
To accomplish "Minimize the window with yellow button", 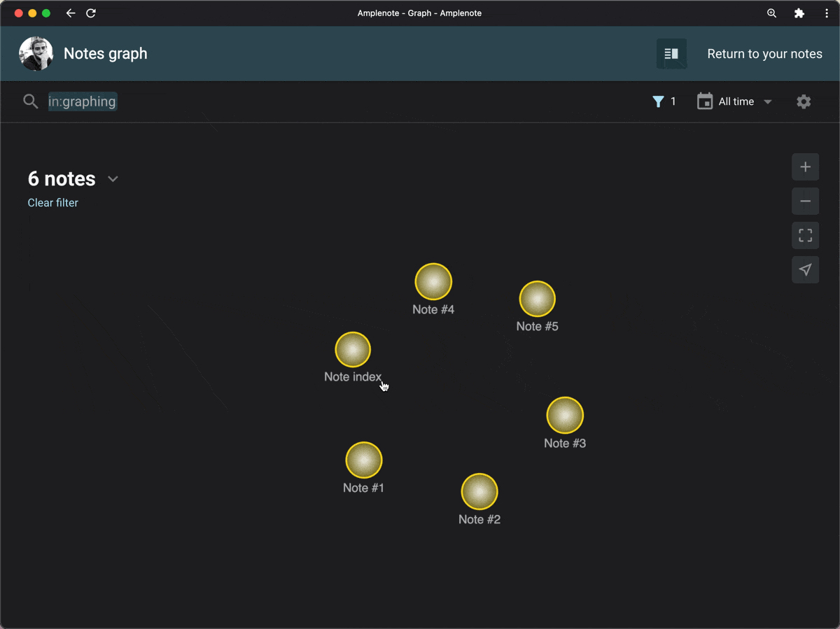I will pyautogui.click(x=32, y=13).
